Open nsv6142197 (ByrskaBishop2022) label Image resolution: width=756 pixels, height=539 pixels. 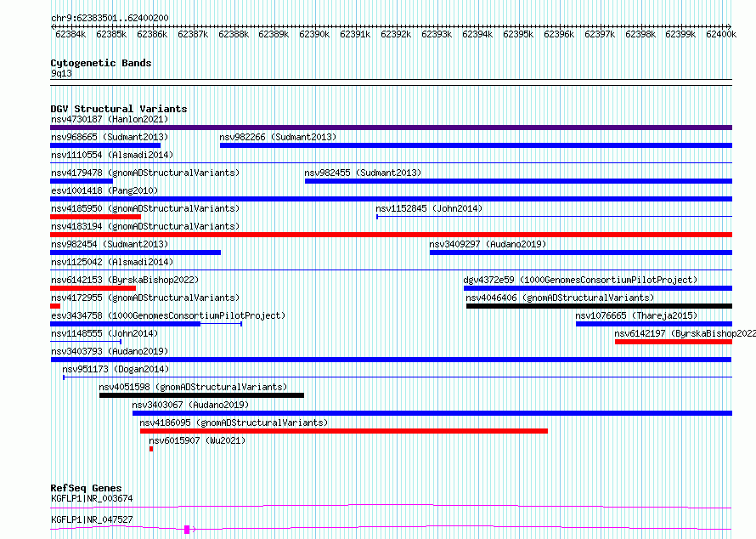tap(685, 333)
